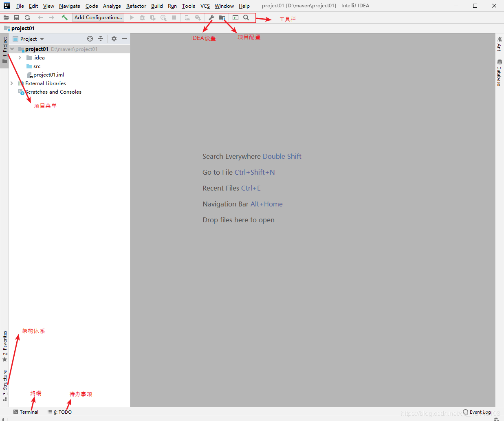
Task: Open Project panel gear options
Action: click(x=114, y=39)
